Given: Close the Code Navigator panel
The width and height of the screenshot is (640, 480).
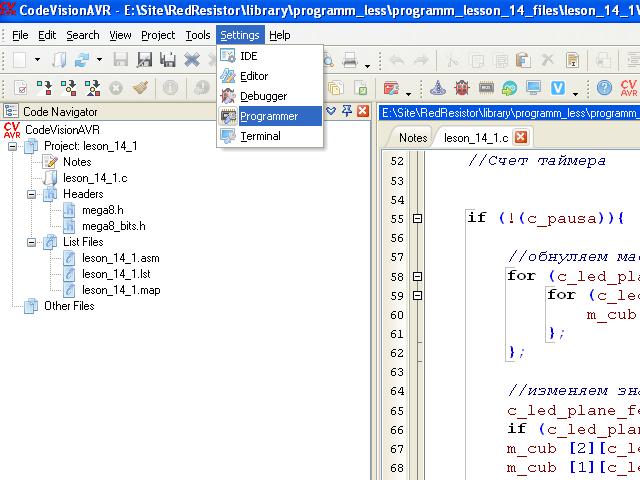Looking at the screenshot, I should coord(363,111).
